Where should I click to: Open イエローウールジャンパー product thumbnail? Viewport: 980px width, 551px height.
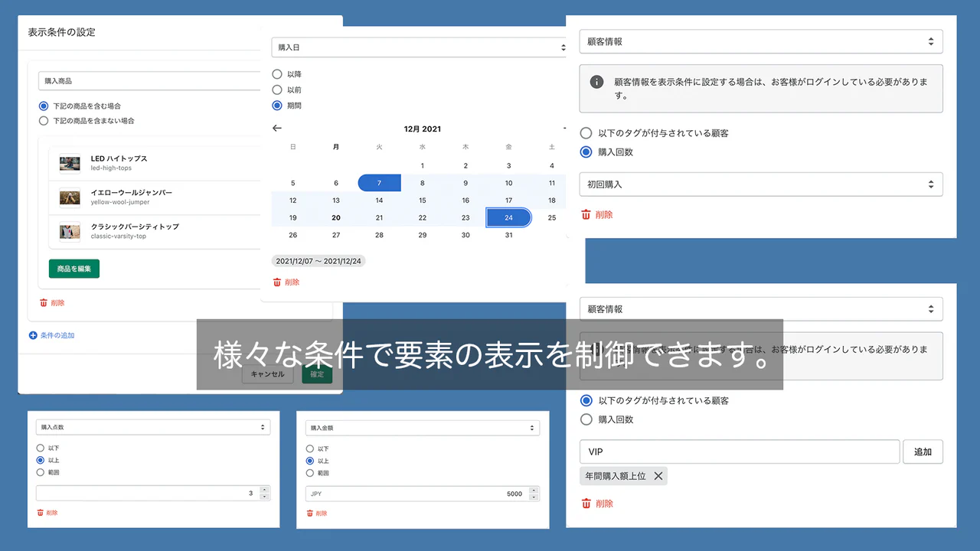[70, 197]
